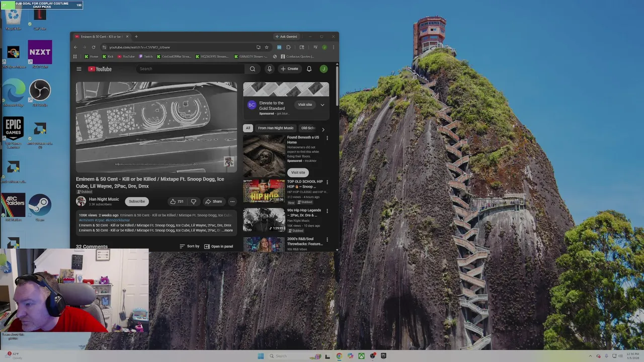Open Han Night Music channel avatar
Screen dimensions: 644x362
(x=81, y=201)
